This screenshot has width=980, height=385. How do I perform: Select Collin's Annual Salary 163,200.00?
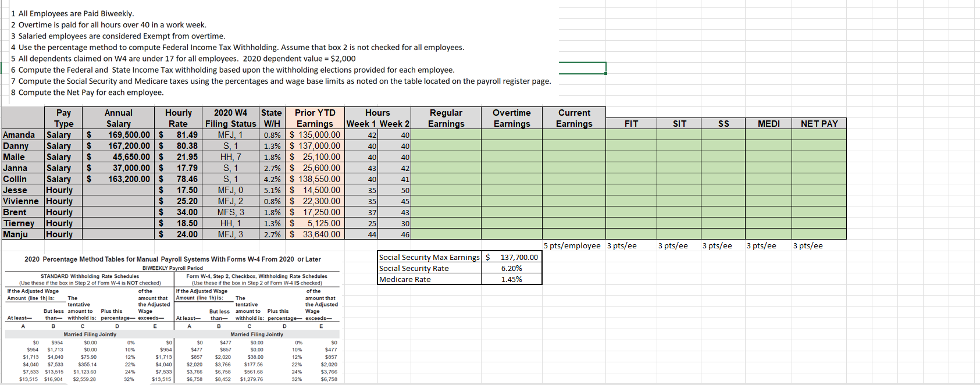point(119,179)
